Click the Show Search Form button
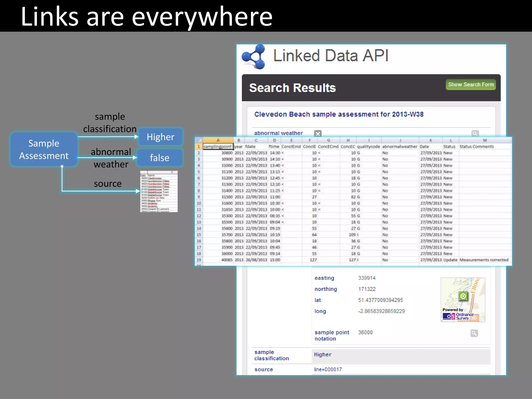This screenshot has width=532, height=399. coord(471,85)
